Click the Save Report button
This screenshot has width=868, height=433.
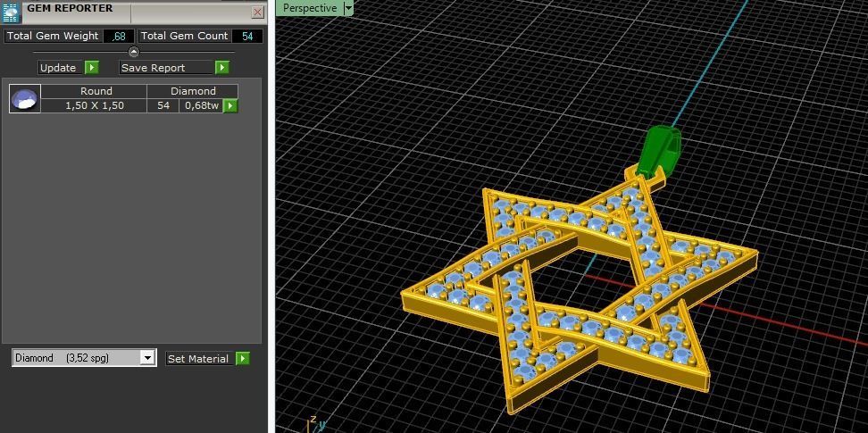pyautogui.click(x=166, y=68)
